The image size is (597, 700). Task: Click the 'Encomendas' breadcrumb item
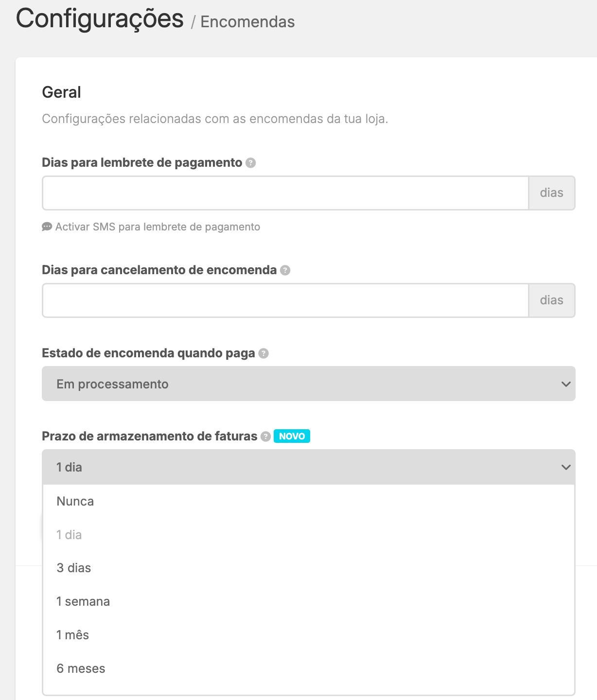click(248, 22)
